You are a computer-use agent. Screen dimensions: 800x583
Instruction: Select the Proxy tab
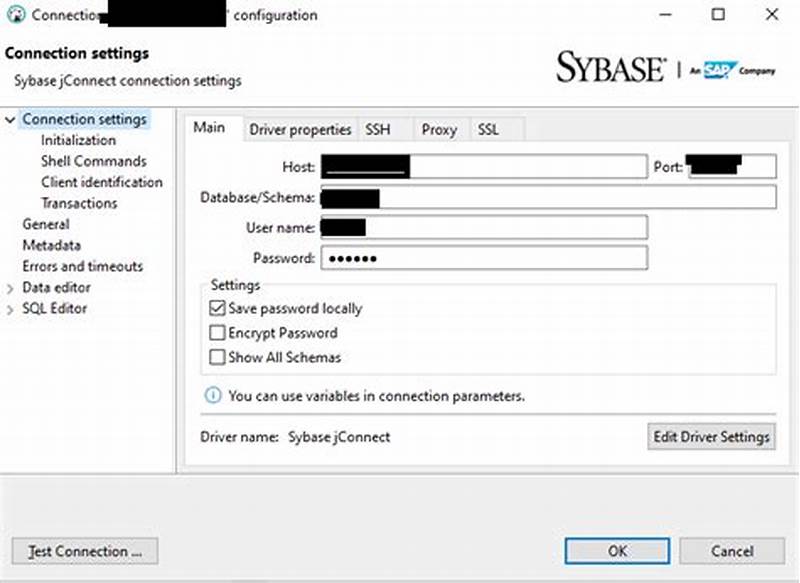coord(438,129)
